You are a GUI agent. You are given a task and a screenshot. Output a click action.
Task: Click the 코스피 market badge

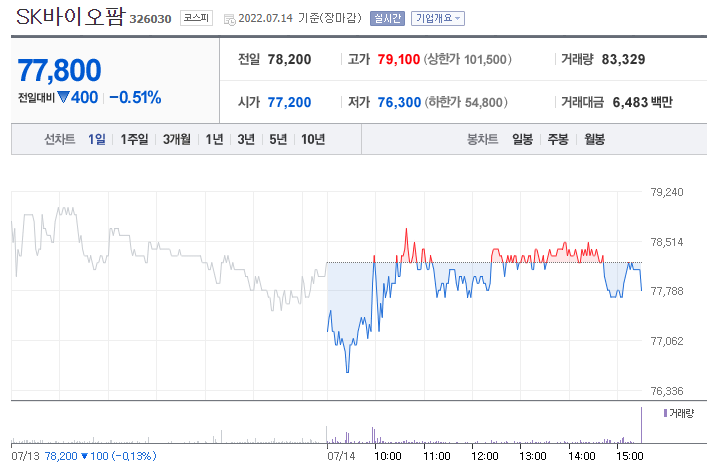pyautogui.click(x=196, y=18)
